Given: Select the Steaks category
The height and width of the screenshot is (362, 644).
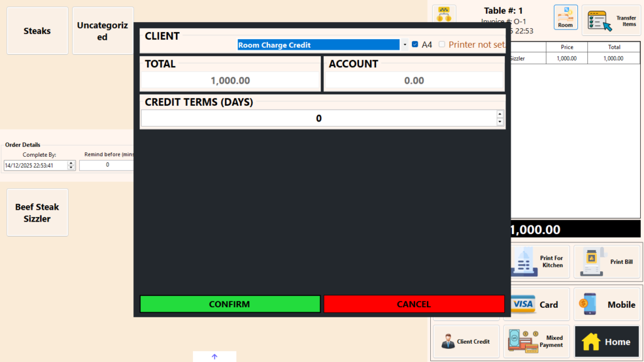Looking at the screenshot, I should [37, 31].
